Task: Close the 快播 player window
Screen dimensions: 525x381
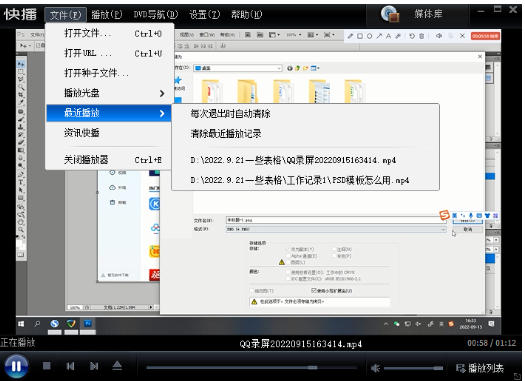Action: click(513, 9)
